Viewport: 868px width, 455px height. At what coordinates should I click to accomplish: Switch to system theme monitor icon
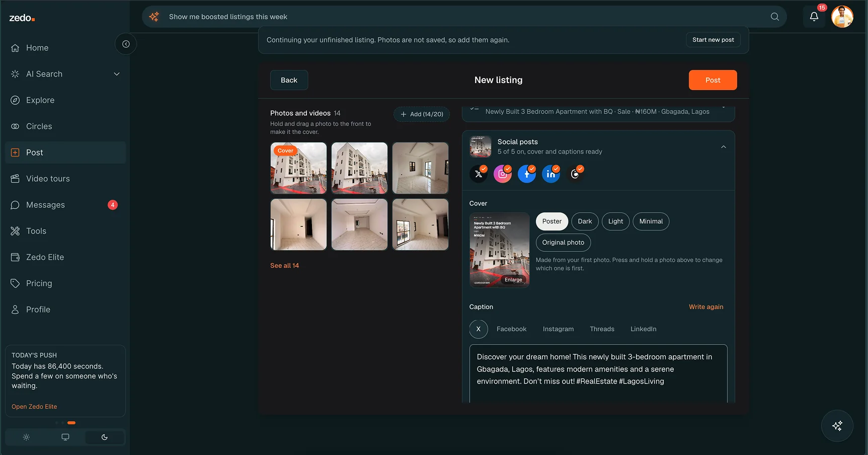pos(65,437)
